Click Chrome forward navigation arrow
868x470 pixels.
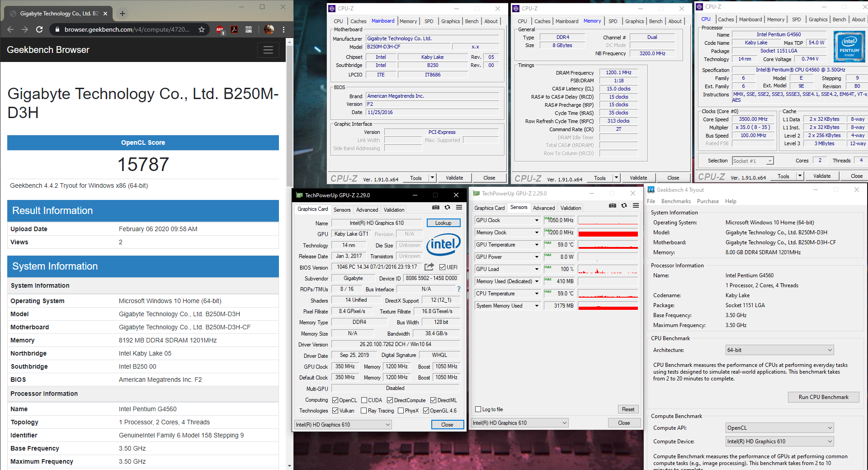pos(25,29)
